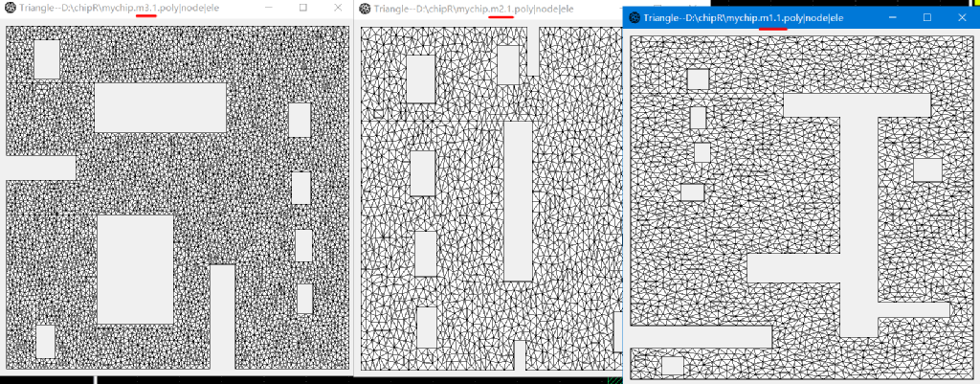The height and width of the screenshot is (384, 980).
Task: Click the left-edge notch cutout in m3.1 mesh
Action: coord(40,168)
